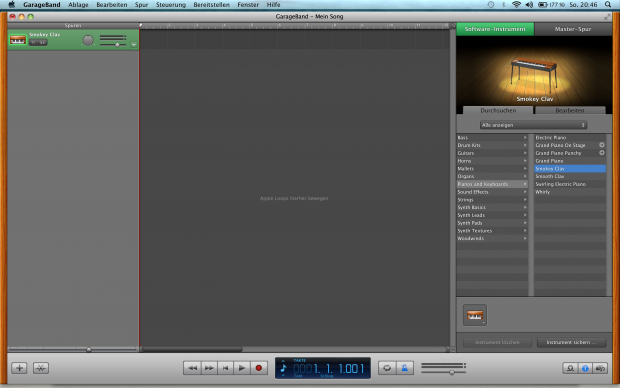The image size is (620, 388).
Task: Open the track editor scissors button
Action: pyautogui.click(x=41, y=368)
